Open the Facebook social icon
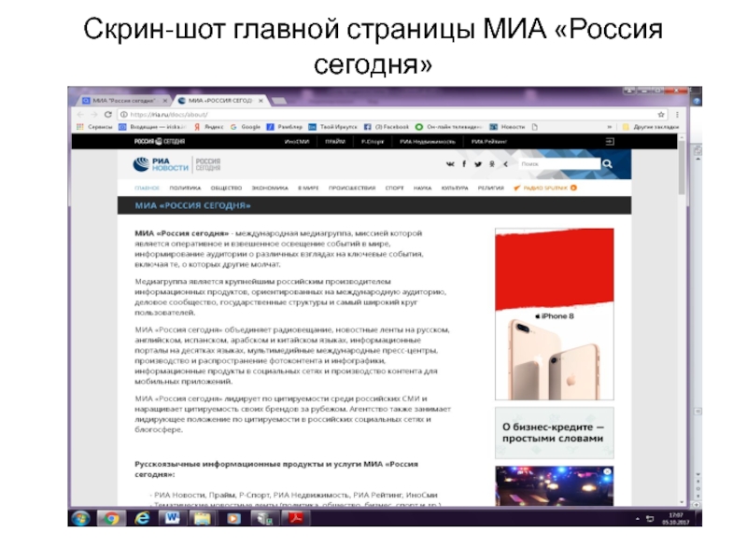Viewport: 747px width, 560px height. point(464,163)
